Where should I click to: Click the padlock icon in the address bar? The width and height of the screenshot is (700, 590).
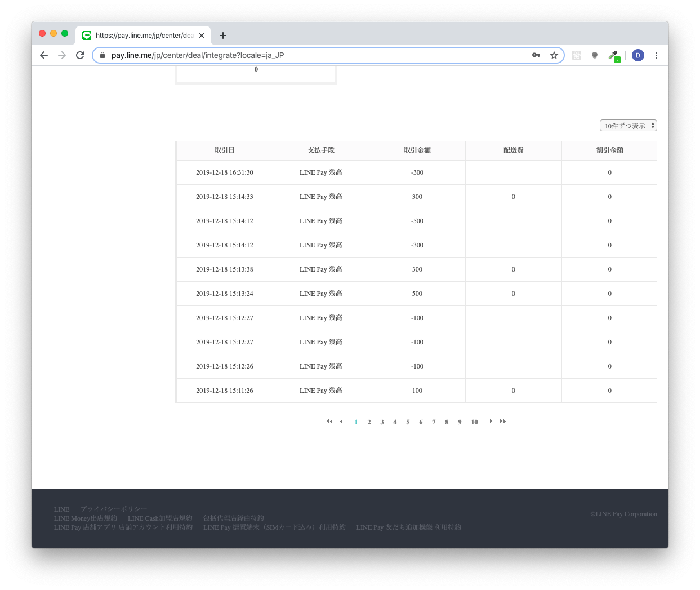pyautogui.click(x=102, y=55)
